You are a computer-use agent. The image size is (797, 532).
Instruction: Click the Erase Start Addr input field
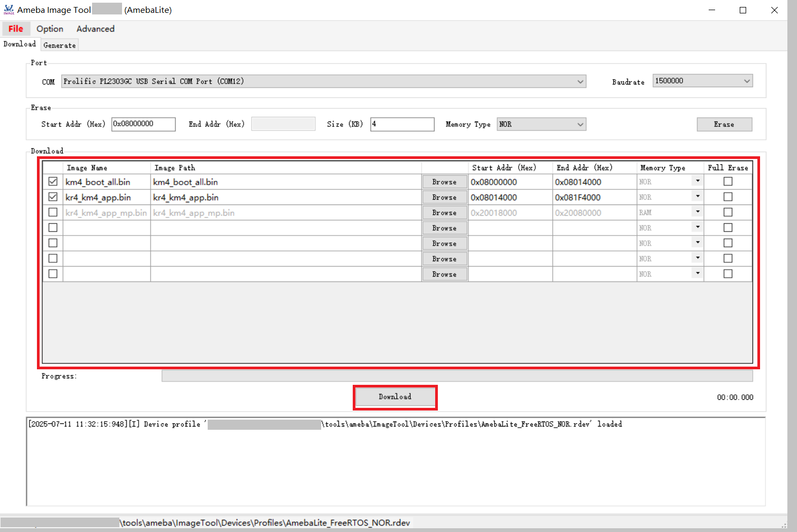pos(143,124)
